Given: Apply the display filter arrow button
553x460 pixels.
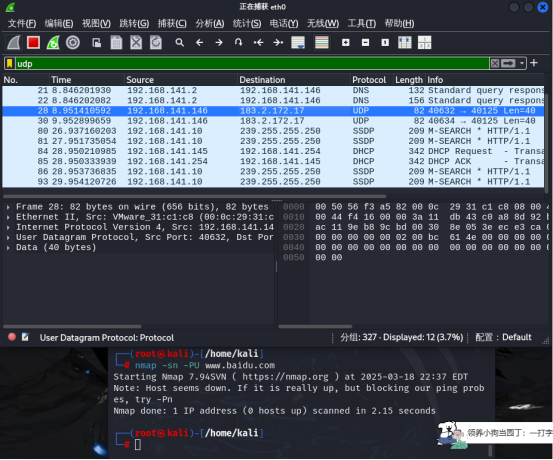Looking at the screenshot, I should (x=508, y=63).
